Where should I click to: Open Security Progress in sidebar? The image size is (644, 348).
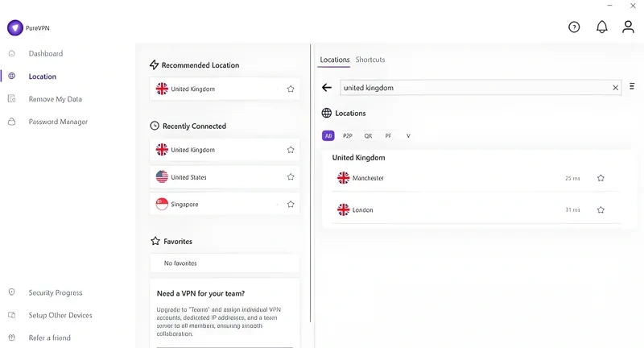[x=56, y=292]
